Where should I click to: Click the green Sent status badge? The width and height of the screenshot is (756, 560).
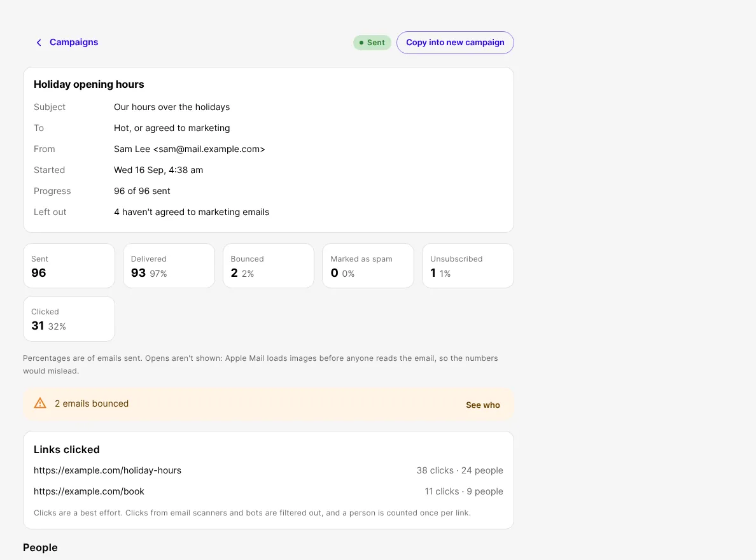click(372, 43)
